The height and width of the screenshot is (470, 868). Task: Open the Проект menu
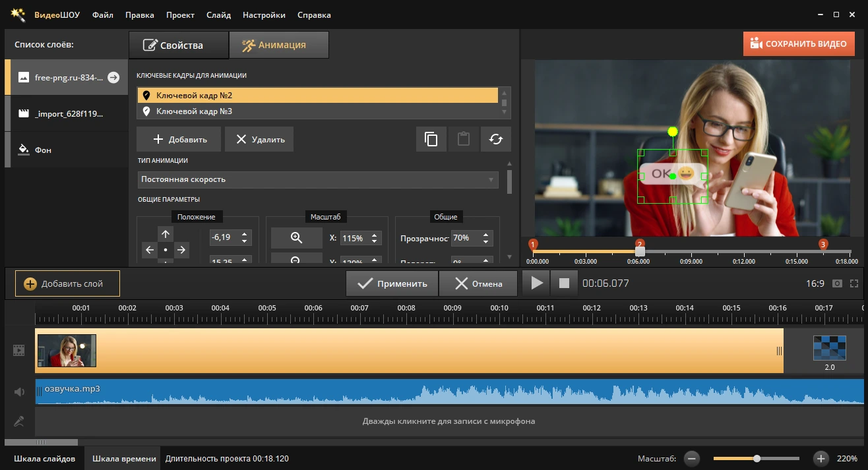[180, 15]
